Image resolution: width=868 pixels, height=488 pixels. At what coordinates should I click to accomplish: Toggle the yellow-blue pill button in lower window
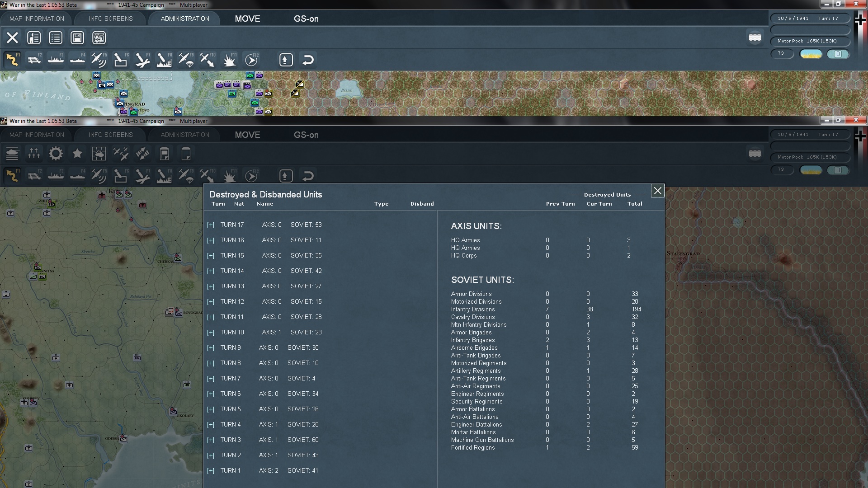point(811,170)
